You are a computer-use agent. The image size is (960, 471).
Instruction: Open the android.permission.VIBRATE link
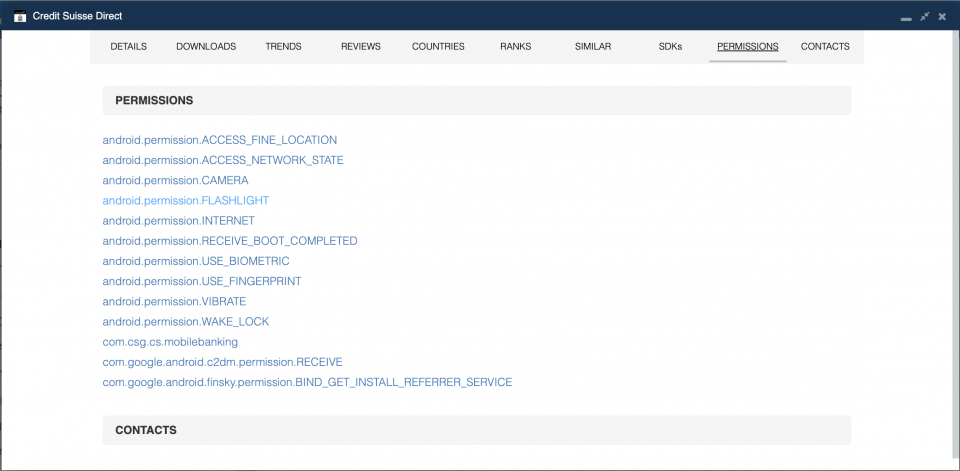pyautogui.click(x=174, y=302)
